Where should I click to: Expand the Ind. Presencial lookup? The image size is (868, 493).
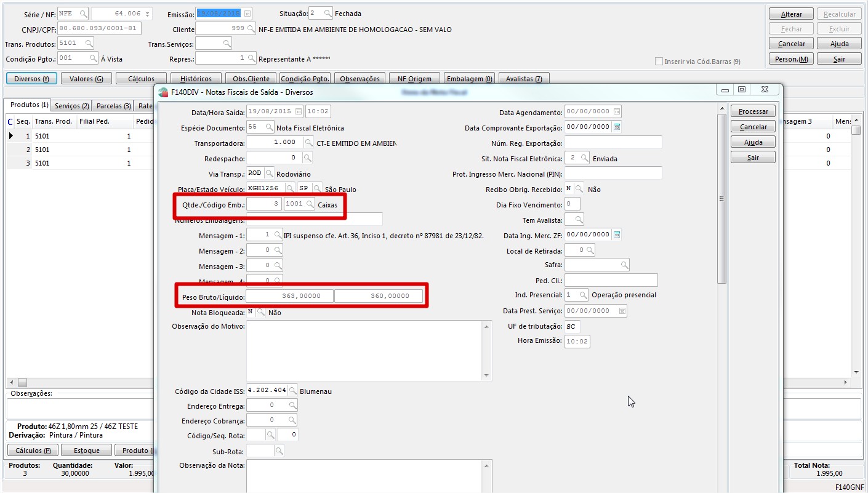583,295
